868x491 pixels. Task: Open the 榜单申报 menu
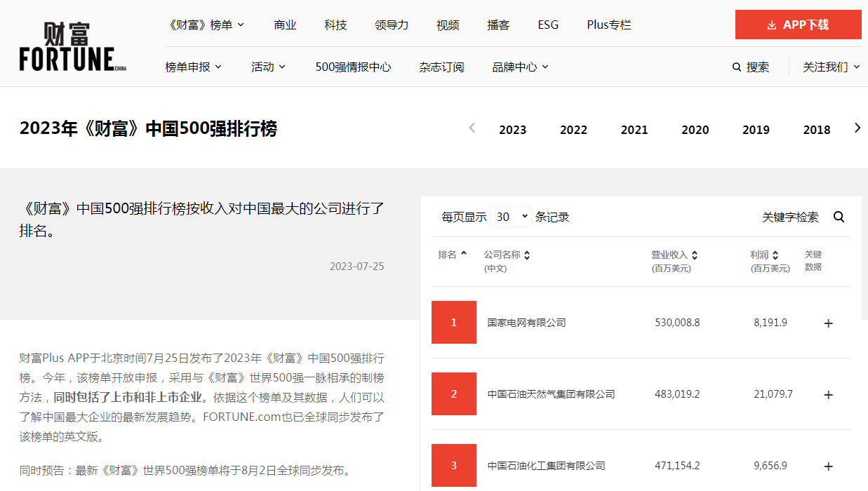194,67
